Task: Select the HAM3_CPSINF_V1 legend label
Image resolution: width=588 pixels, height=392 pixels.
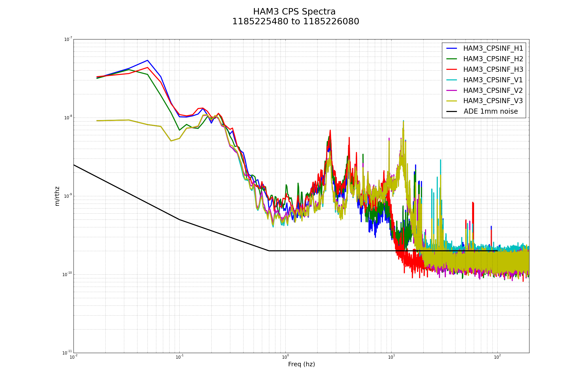Action: click(x=493, y=80)
